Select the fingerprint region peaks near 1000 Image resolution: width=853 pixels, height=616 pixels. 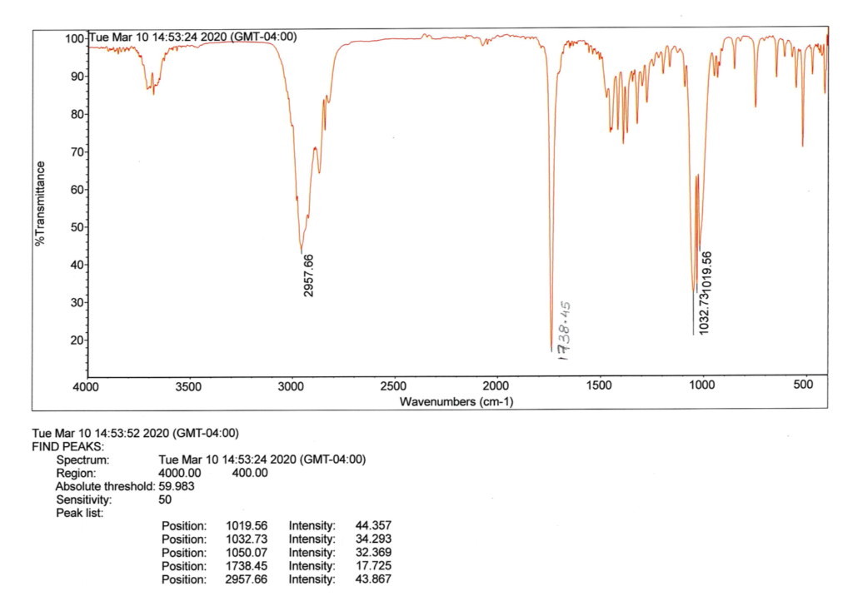point(694,287)
